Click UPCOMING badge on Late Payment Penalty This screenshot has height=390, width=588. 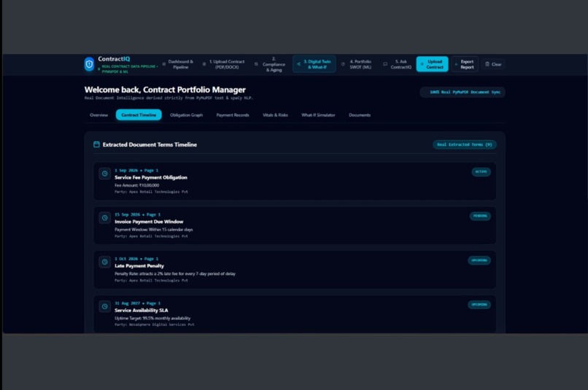coord(479,260)
